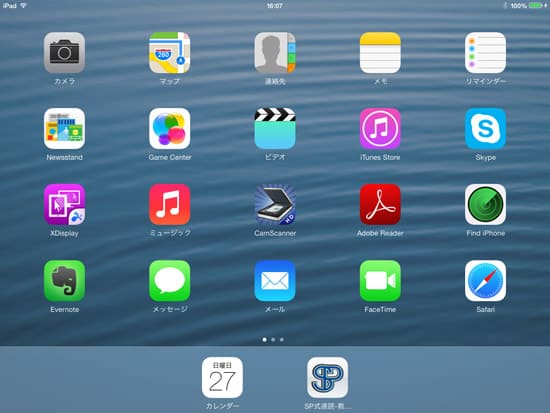Tap the 100% battery percentage text
Image resolution: width=550 pixels, height=413 pixels.
pos(518,6)
